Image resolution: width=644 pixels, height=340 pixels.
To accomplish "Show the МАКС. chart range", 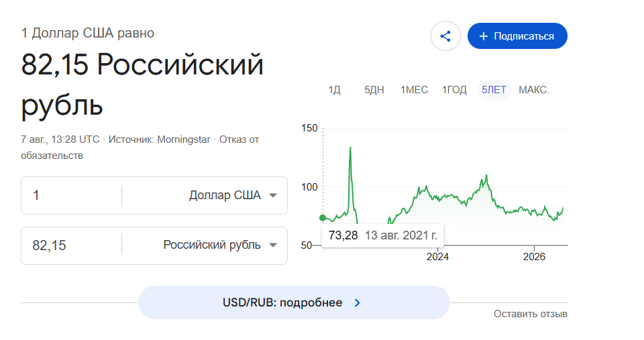I will [x=533, y=90].
